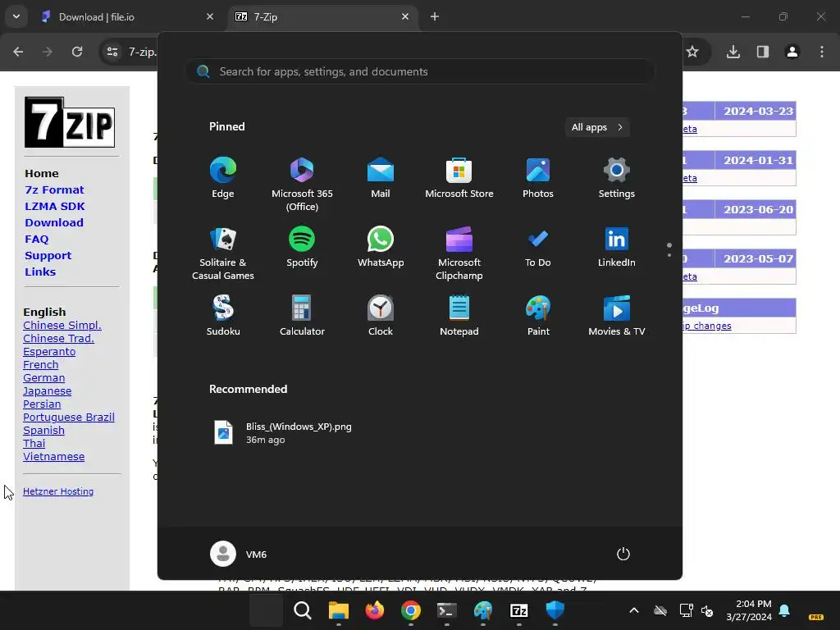Open the FAQ link
The width and height of the screenshot is (840, 630).
coord(36,239)
